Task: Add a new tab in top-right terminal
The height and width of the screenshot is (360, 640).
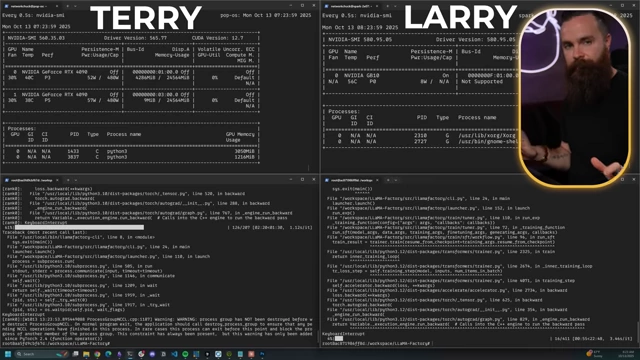Action: 387,6
